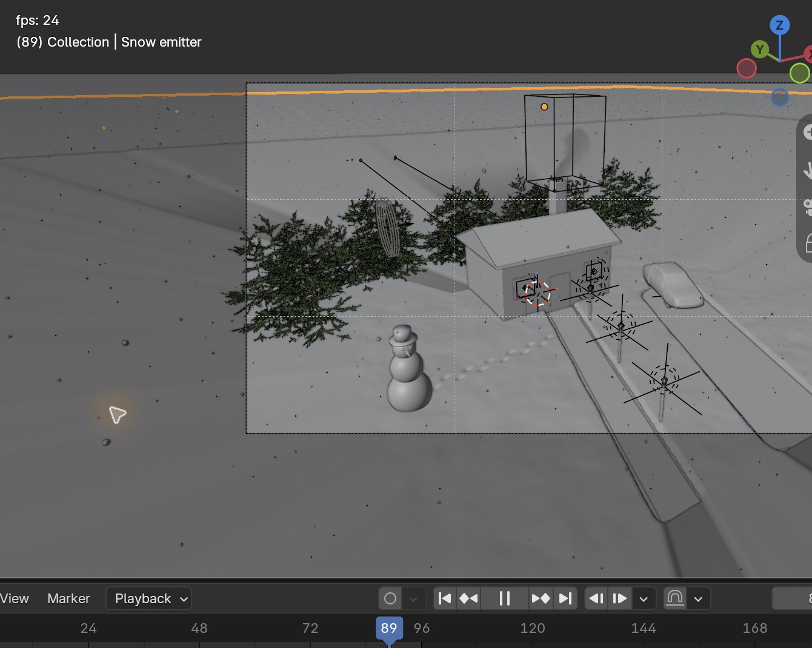
Task: Toggle auto keying record button
Action: [390, 598]
